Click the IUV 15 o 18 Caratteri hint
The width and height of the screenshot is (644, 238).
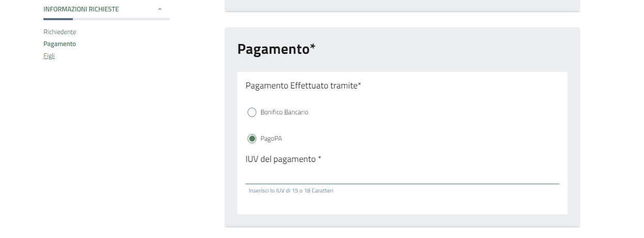291,191
